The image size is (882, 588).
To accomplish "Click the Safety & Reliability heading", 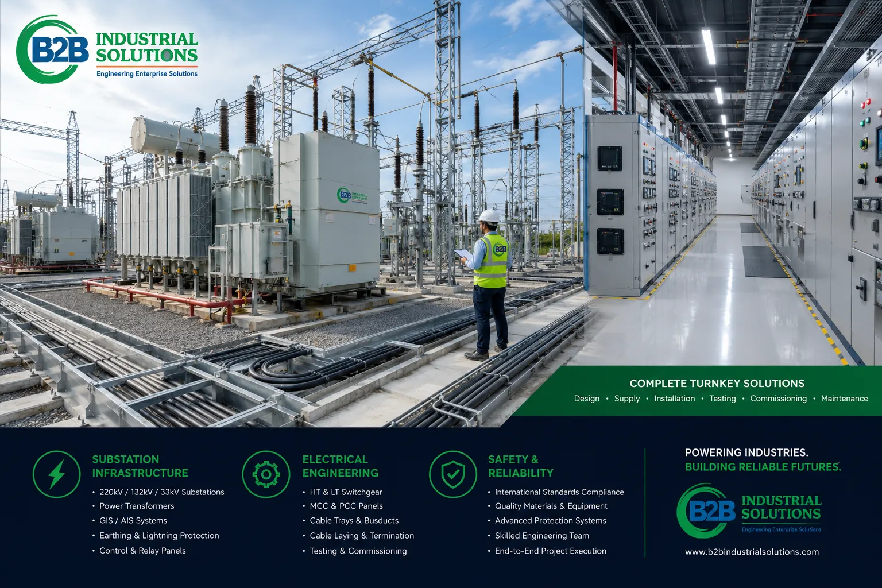I will click(520, 466).
